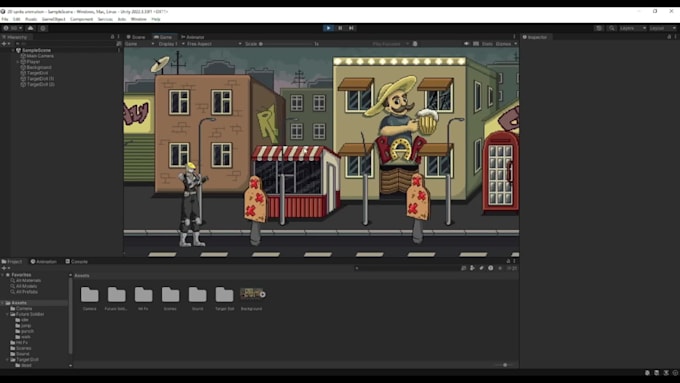Select the Background sprite thumbnail

tap(252, 294)
